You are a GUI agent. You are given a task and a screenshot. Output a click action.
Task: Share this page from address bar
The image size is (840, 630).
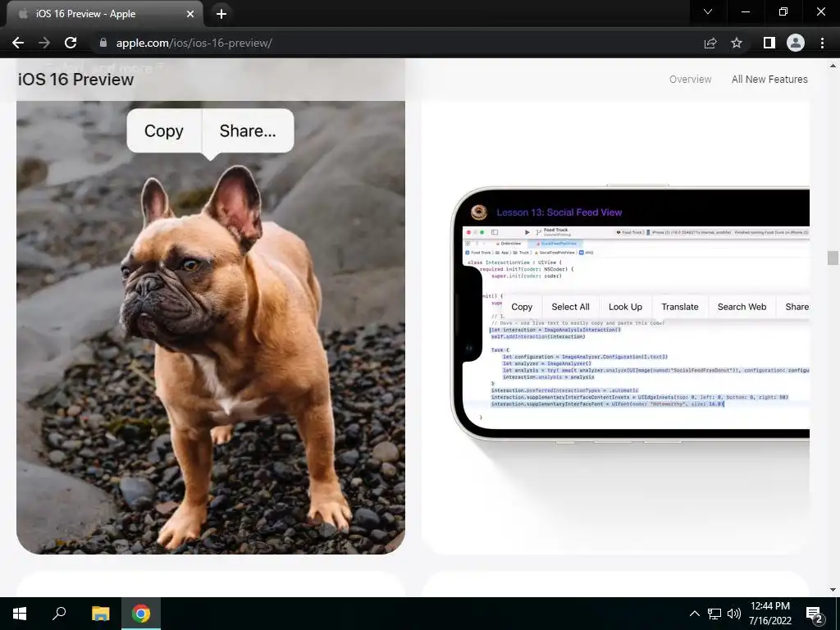710,43
